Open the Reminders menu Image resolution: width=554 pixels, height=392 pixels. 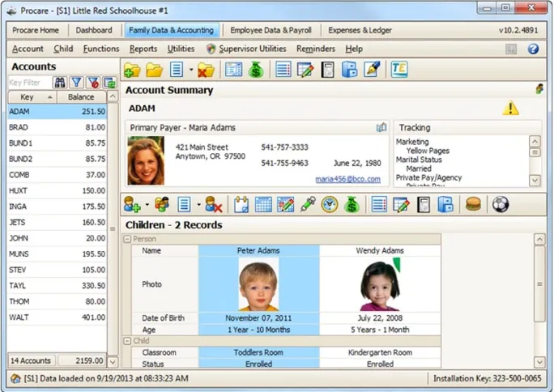coord(316,49)
